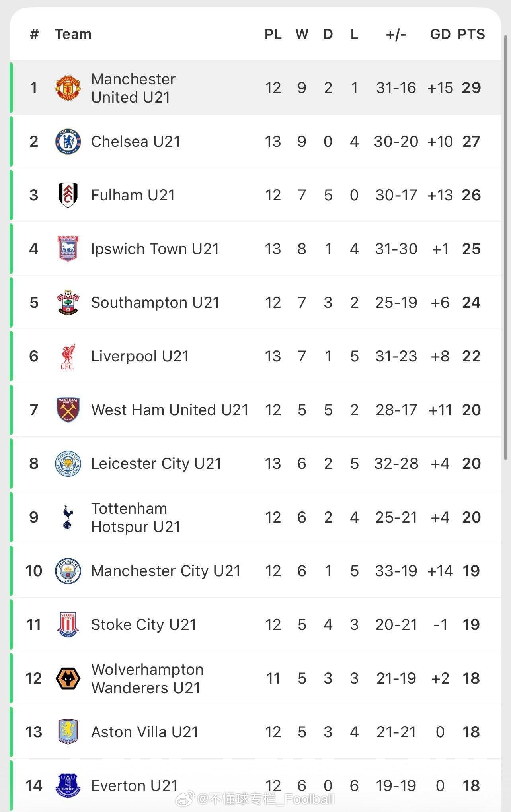Click the Tottenham Hotspur cockerel logo
Image resolution: width=511 pixels, height=812 pixels.
tap(68, 517)
